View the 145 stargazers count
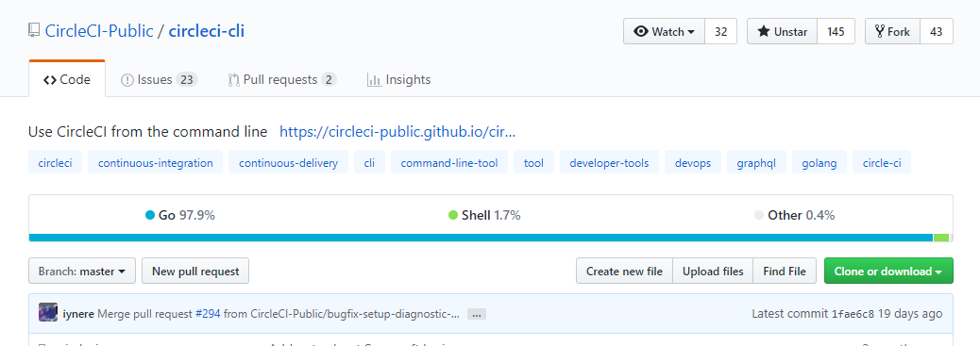 coord(836,32)
